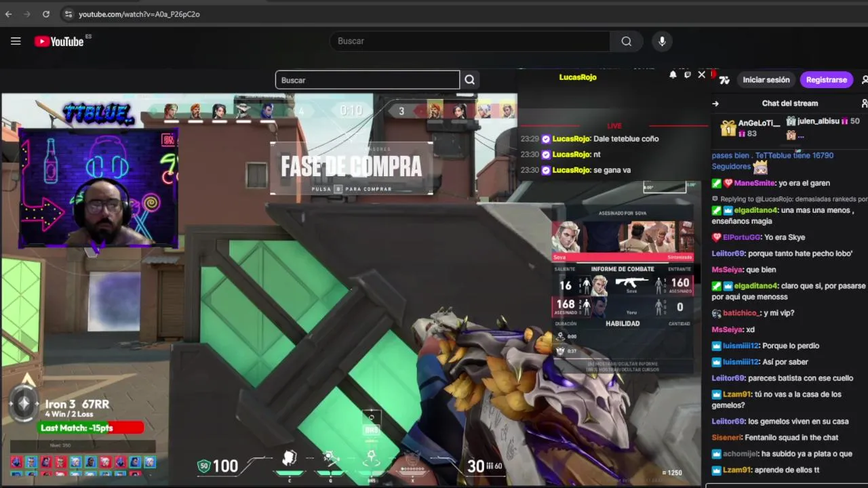Click top gifter AnGeLoTi__ name

(759, 123)
